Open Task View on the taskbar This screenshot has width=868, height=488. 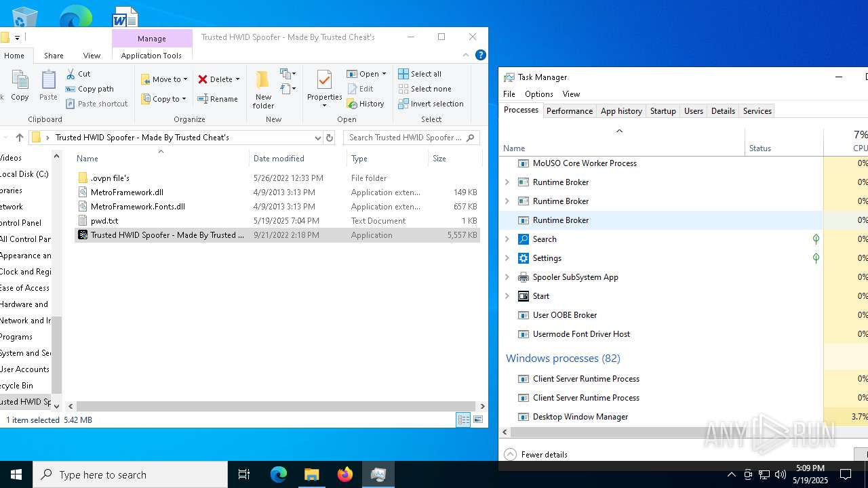(x=244, y=474)
